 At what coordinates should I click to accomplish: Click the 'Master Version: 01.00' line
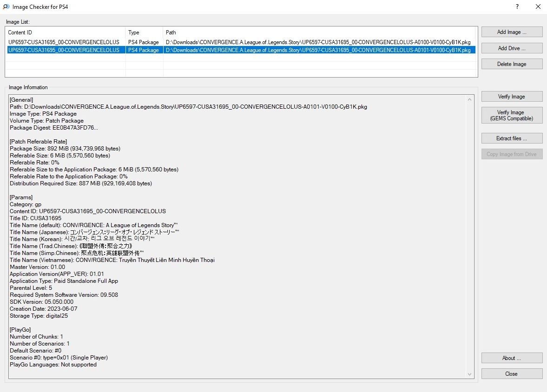37,267
